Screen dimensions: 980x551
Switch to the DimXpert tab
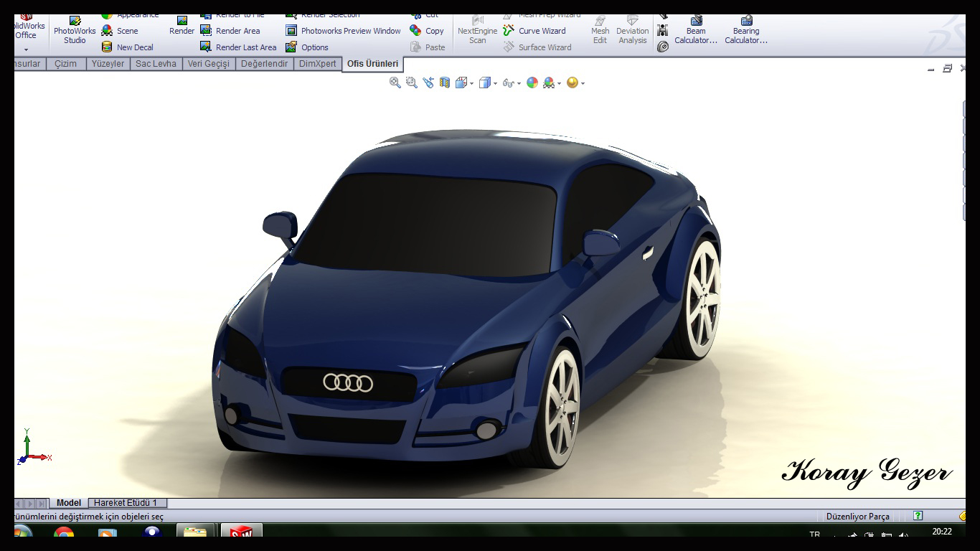click(317, 64)
